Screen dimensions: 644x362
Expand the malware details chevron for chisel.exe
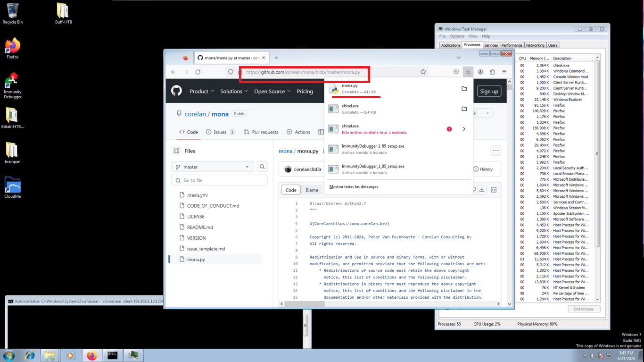coord(464,129)
